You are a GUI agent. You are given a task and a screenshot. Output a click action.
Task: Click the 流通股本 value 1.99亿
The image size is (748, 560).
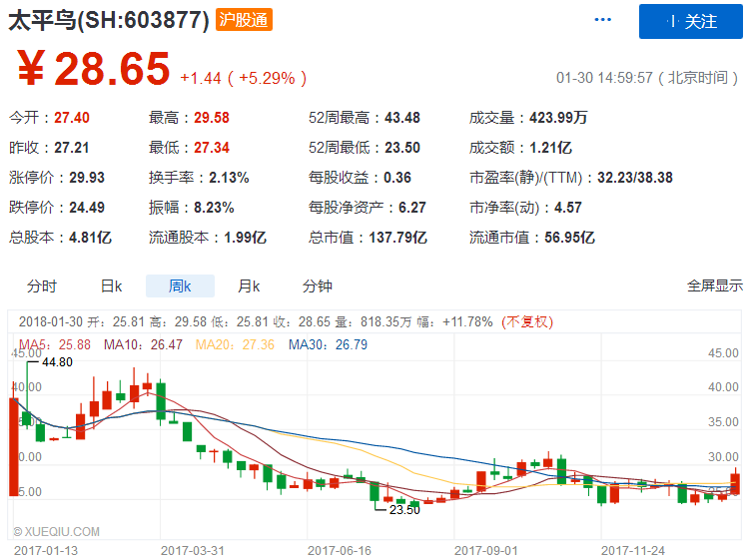pos(246,238)
